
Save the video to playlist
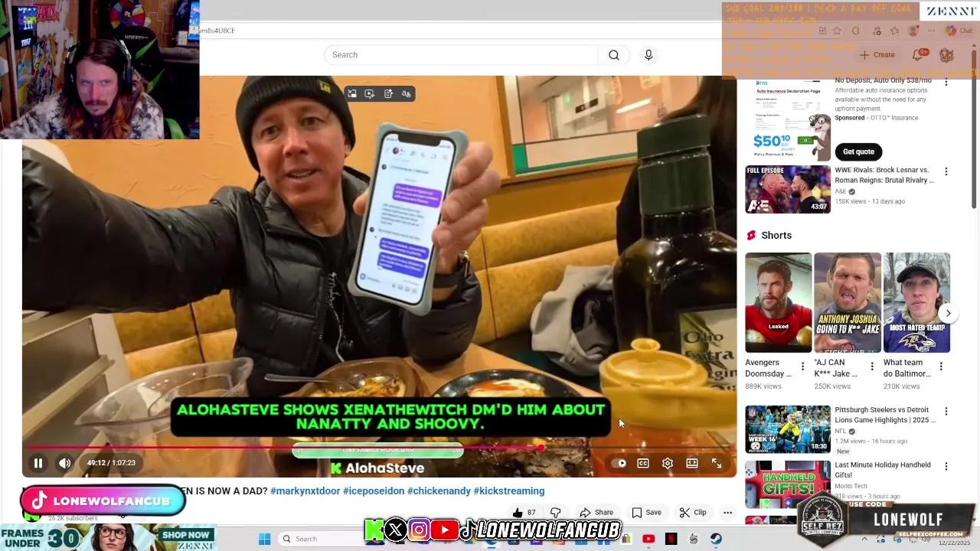pos(646,513)
